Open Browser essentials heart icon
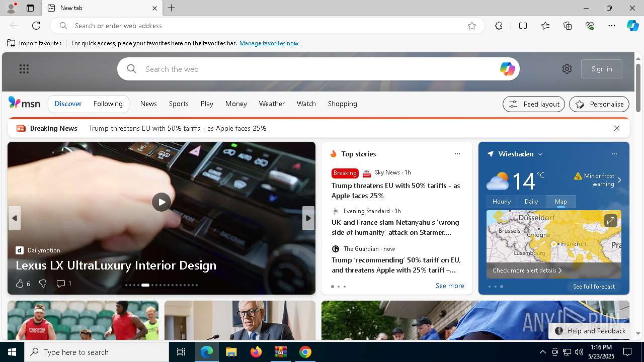This screenshot has height=362, width=644. (x=590, y=26)
